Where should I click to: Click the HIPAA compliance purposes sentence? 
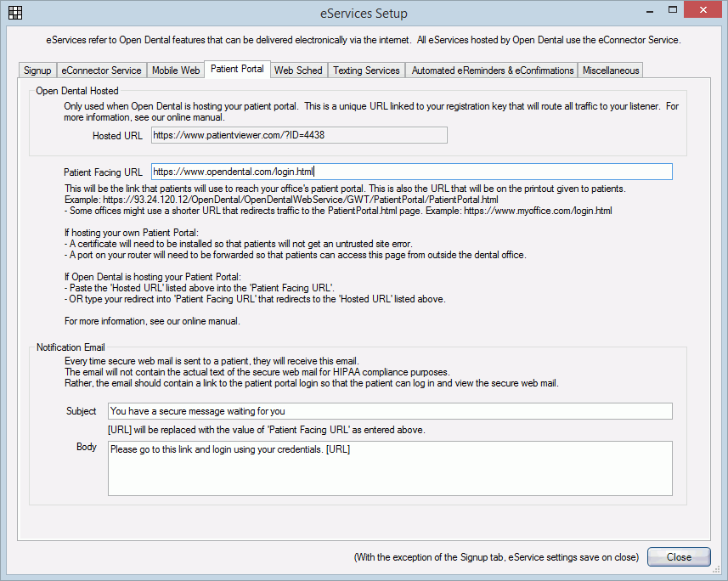257,372
